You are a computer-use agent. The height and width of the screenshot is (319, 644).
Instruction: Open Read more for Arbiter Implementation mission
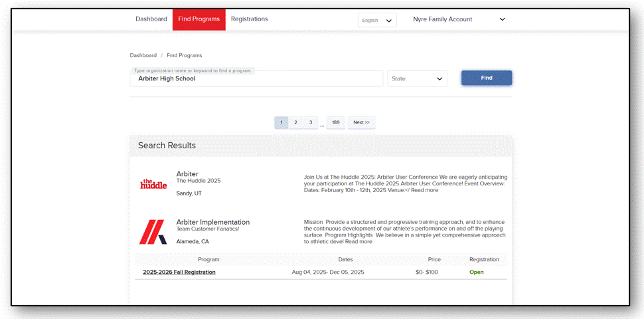[x=359, y=242]
